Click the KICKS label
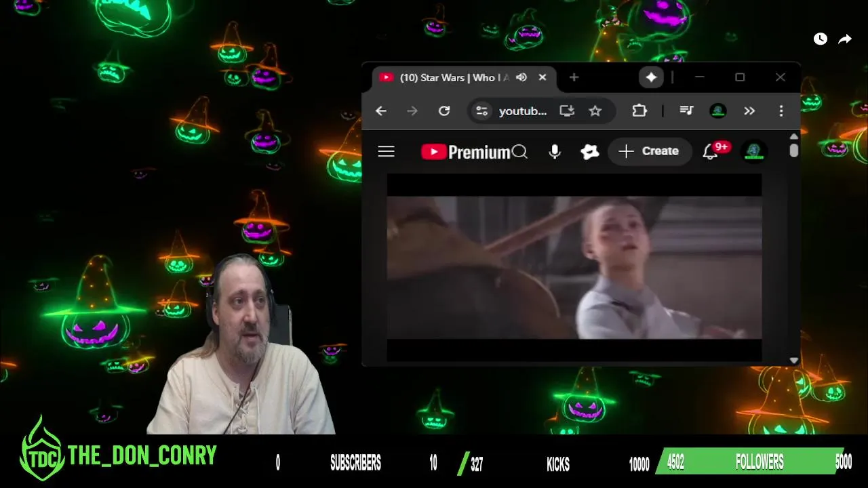The image size is (868, 488). point(558,464)
